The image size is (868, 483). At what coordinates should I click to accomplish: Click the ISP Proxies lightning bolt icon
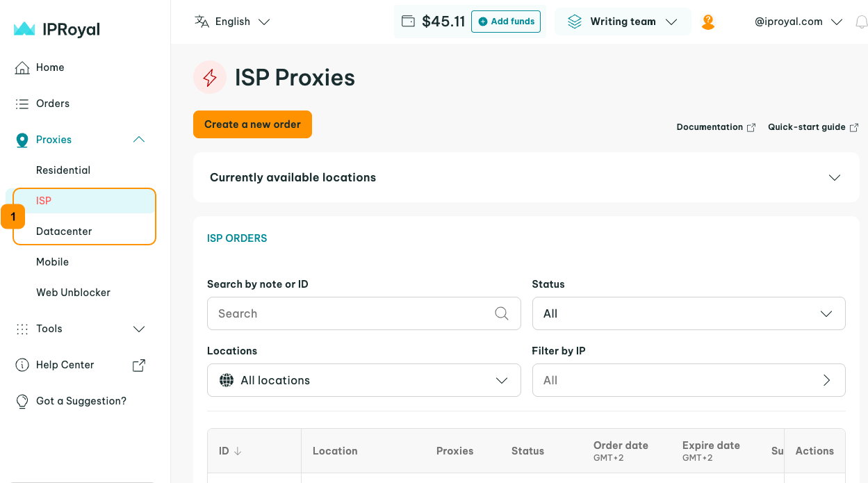(x=210, y=77)
